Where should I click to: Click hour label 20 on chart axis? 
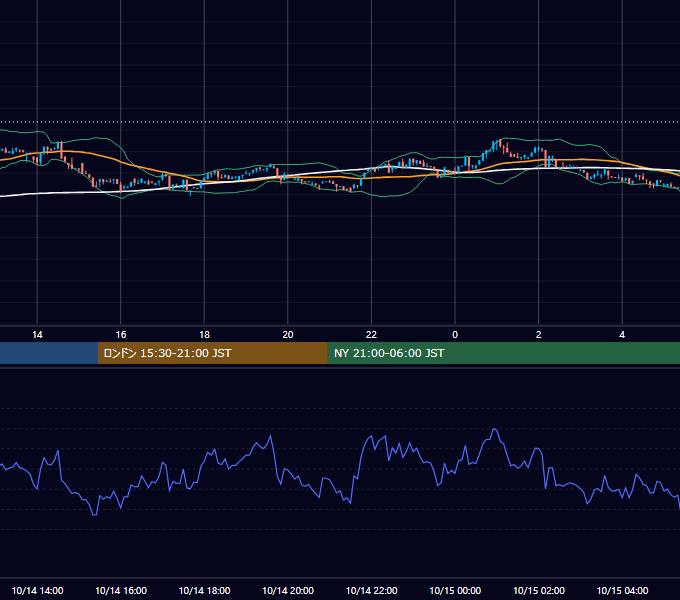[288, 335]
